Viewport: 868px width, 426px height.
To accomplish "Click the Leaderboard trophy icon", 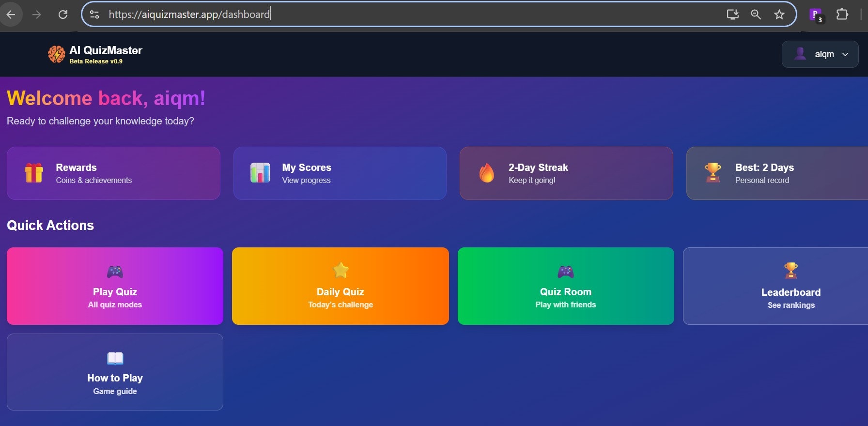I will pyautogui.click(x=791, y=271).
